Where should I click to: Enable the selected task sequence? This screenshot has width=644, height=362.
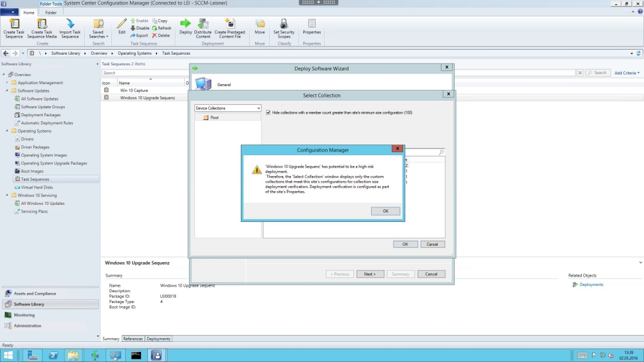click(x=140, y=21)
